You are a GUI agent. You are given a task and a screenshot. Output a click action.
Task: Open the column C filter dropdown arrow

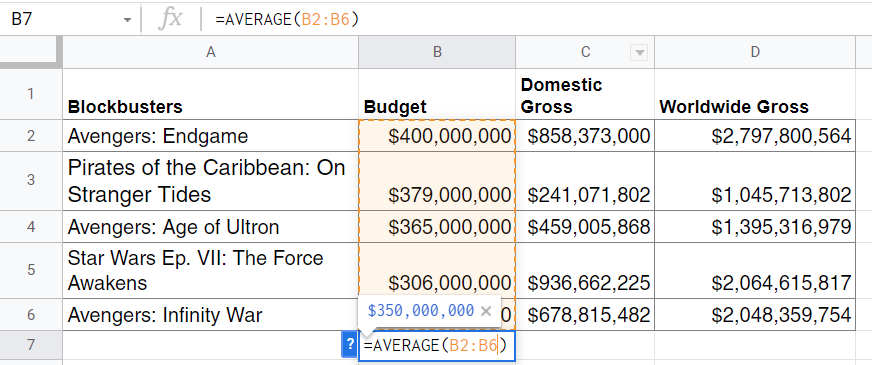640,53
